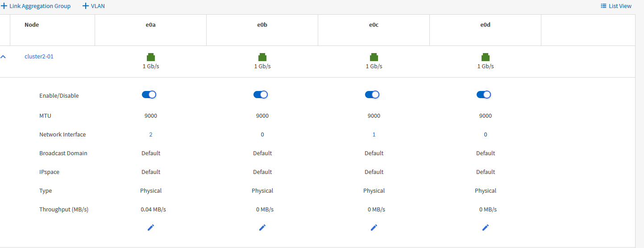Add a new VLAN
The height and width of the screenshot is (248, 644).
[x=94, y=6]
